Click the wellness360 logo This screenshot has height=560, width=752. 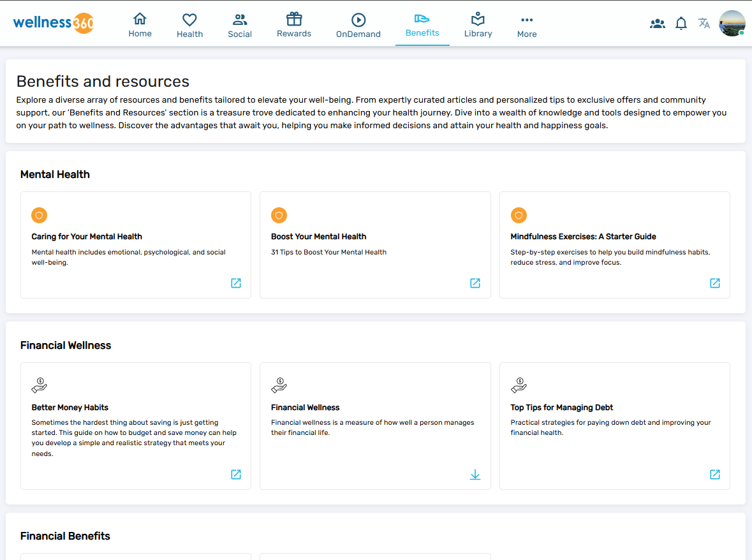click(54, 23)
